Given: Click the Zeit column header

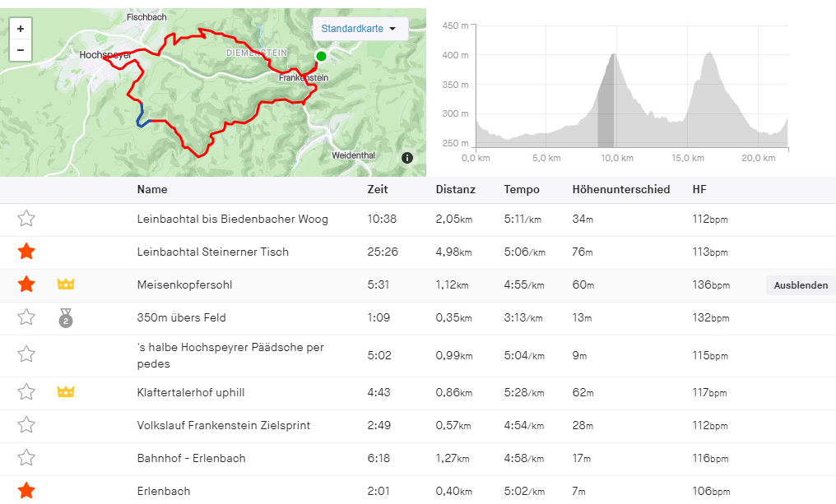Looking at the screenshot, I should click(x=377, y=189).
